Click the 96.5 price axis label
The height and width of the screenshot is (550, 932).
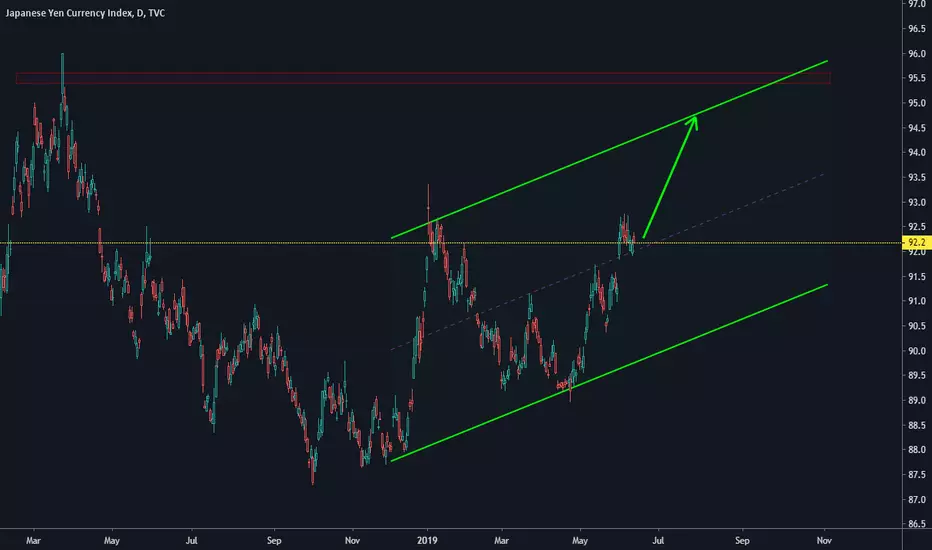(x=917, y=29)
